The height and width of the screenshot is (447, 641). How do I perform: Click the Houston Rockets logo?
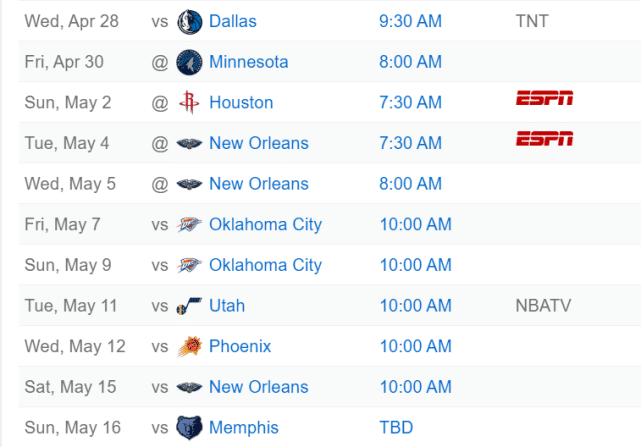(188, 102)
